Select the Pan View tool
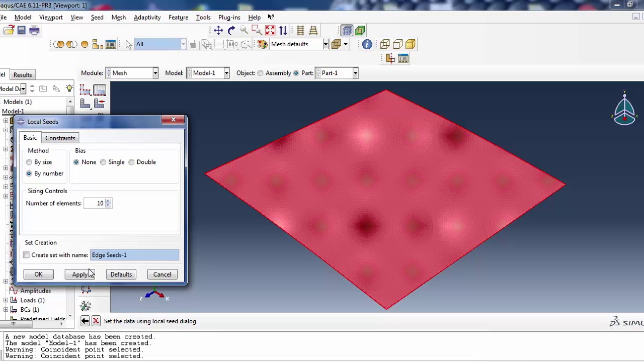The width and height of the screenshot is (644, 362). click(x=218, y=31)
